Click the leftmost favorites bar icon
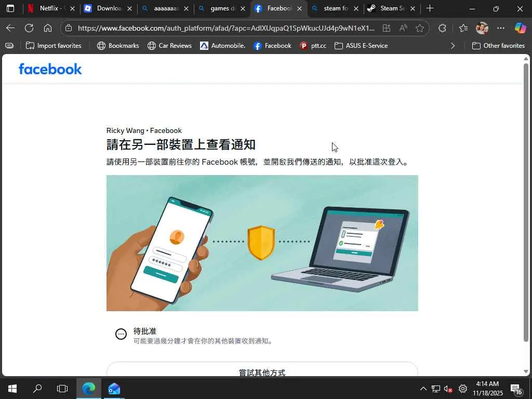Screen dimensions: 532x399 [9, 46]
